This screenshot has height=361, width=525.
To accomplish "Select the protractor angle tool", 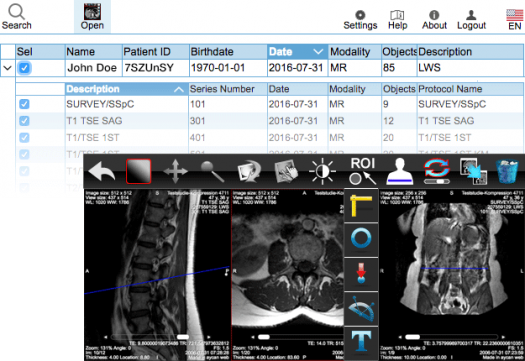I will (361, 308).
